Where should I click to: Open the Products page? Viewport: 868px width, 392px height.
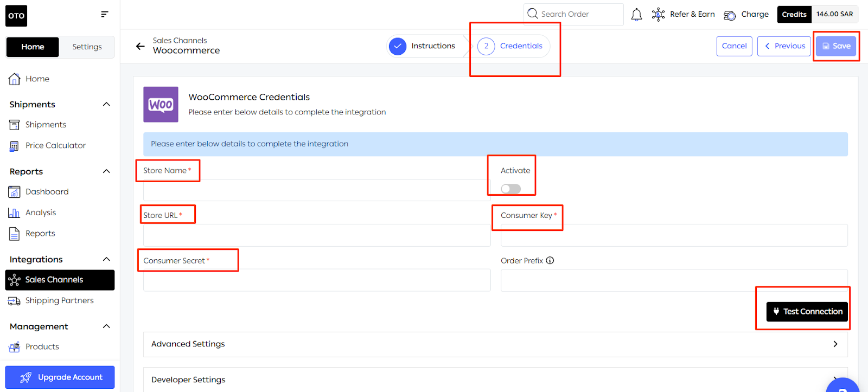pyautogui.click(x=42, y=346)
